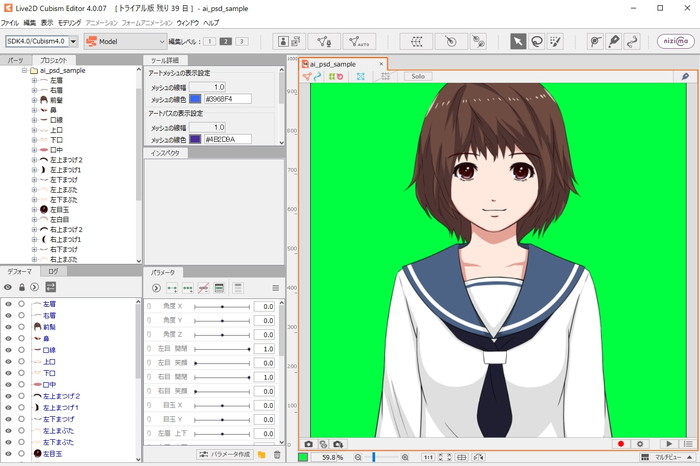Open the マルチビュー multi-view dropdown
Screen dimensions: 700x466
coord(668,457)
